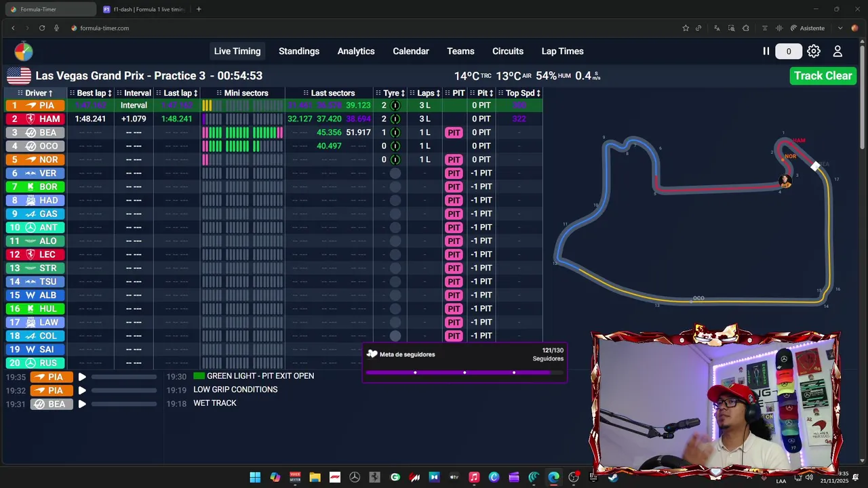
Task: Click the PIT badge in LEC row
Action: tap(454, 254)
